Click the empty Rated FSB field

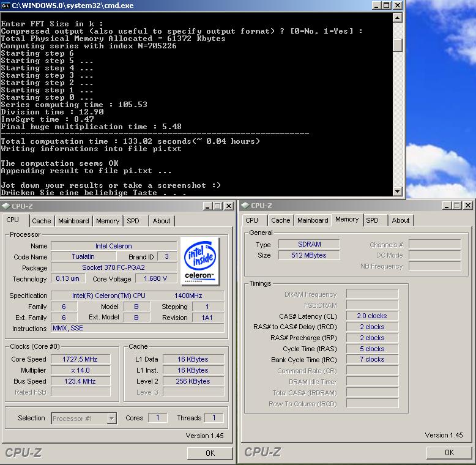point(80,392)
